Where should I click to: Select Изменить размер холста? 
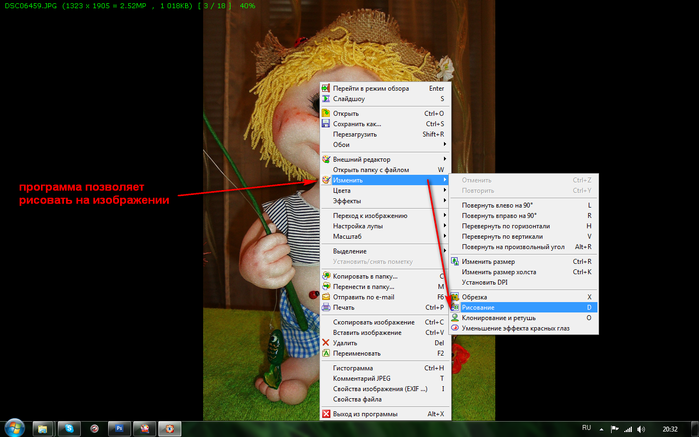tap(524, 272)
